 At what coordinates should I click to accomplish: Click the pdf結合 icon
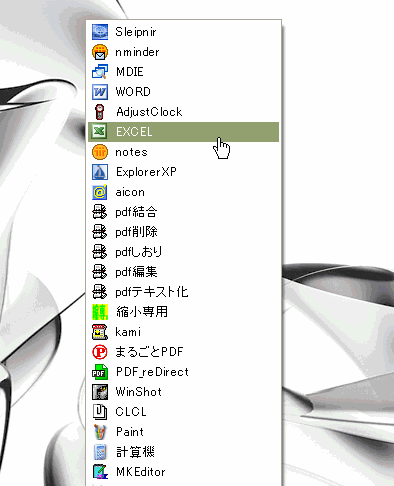click(100, 212)
